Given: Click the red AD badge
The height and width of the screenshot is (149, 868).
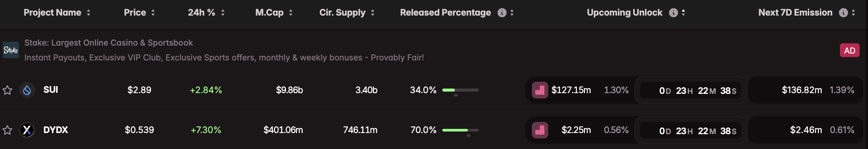Looking at the screenshot, I should 849,51.
